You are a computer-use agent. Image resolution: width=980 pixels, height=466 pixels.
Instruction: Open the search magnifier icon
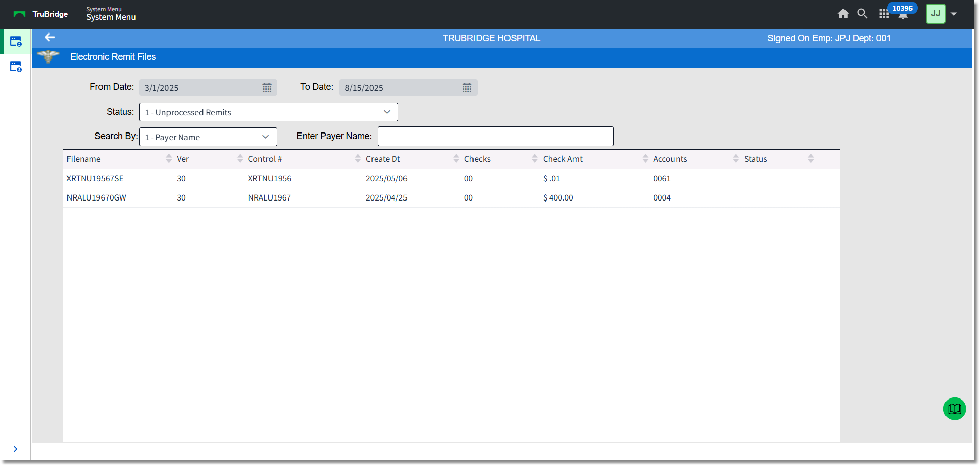click(x=862, y=14)
